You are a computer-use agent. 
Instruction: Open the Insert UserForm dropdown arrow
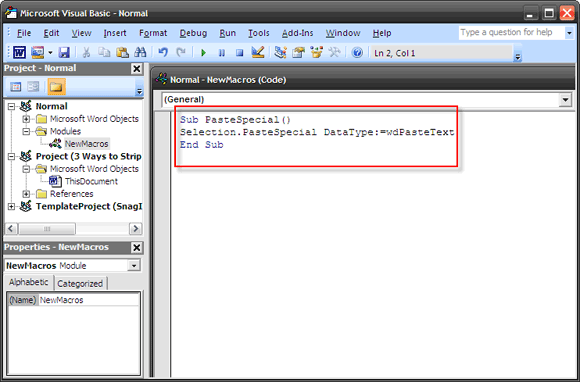pos(50,53)
